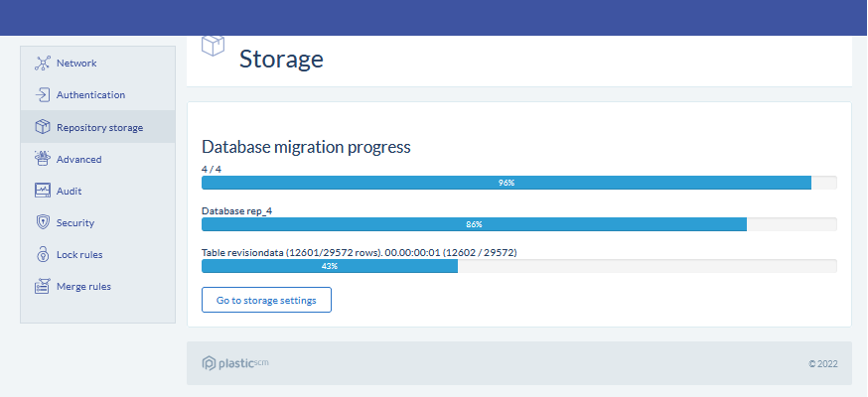Click the Network icon in sidebar
The height and width of the screenshot is (397, 868).
43,64
